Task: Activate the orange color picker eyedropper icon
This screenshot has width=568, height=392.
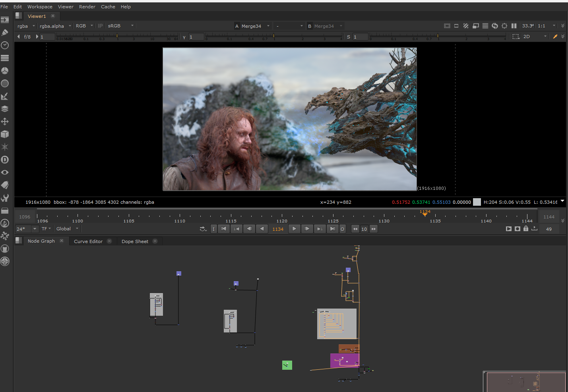Action: (x=555, y=37)
